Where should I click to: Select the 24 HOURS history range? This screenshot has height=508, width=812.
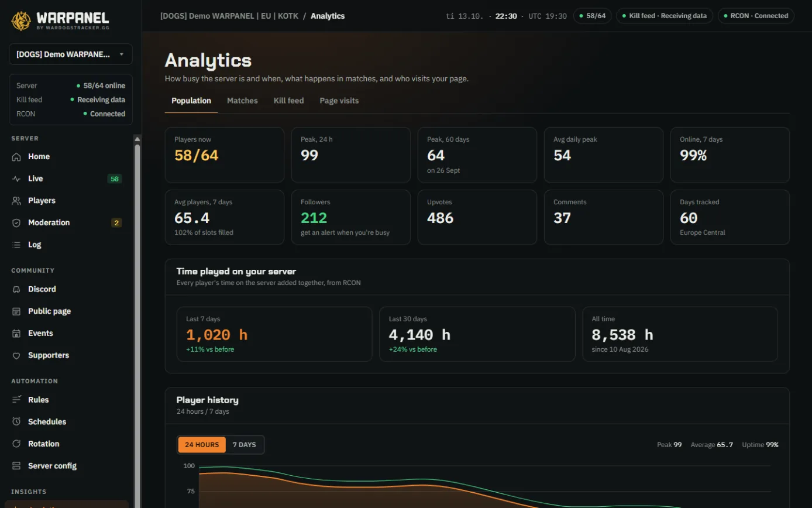[202, 445]
